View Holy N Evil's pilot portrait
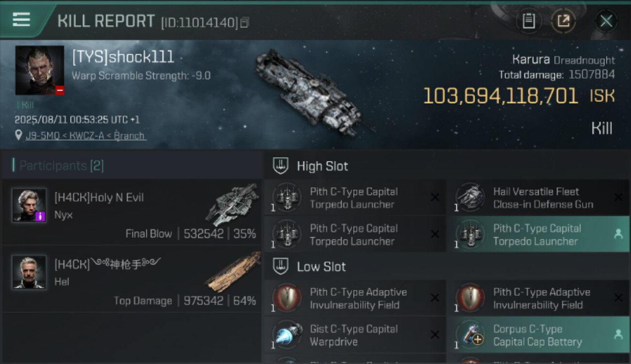This screenshot has width=631, height=364. (29, 205)
